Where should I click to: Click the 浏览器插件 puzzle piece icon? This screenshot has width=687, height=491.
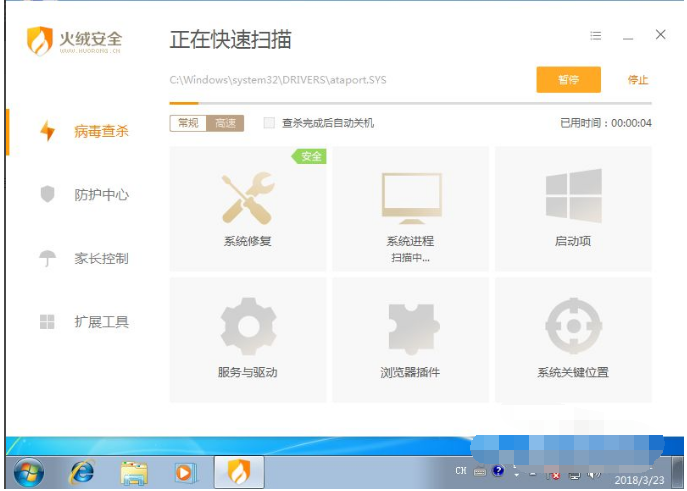(x=414, y=328)
